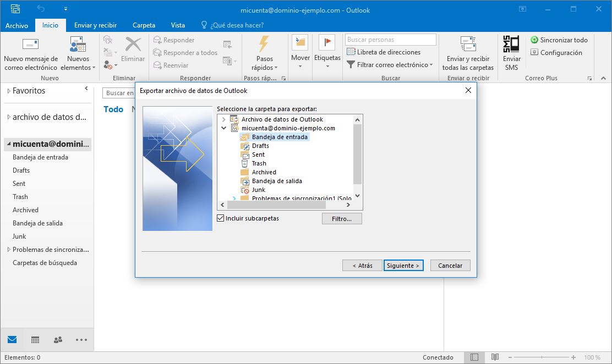Click the zoom out minus button

510,357
